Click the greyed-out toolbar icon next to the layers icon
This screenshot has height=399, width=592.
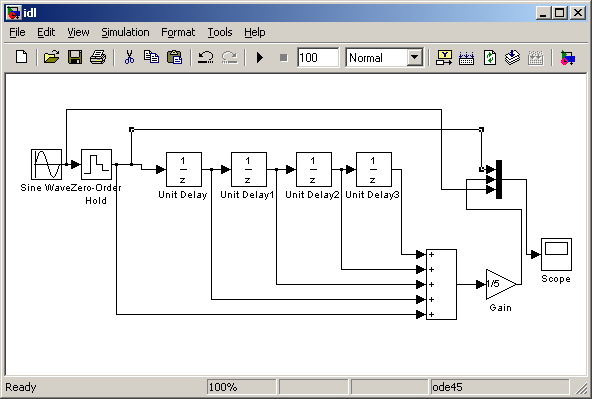click(x=535, y=58)
